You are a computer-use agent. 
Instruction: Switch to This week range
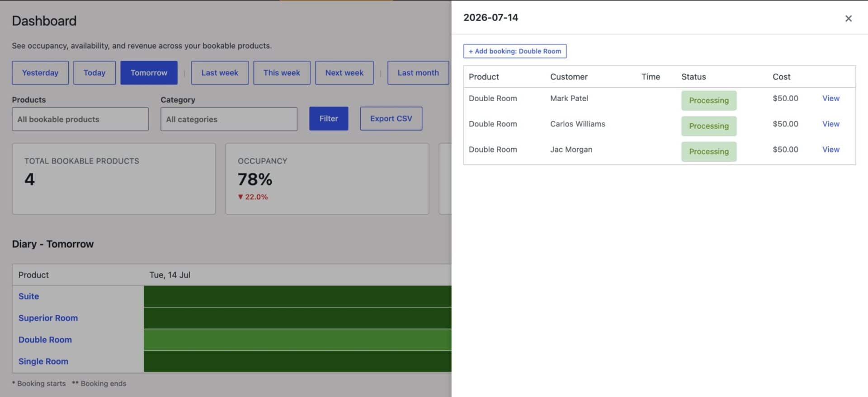pyautogui.click(x=282, y=73)
